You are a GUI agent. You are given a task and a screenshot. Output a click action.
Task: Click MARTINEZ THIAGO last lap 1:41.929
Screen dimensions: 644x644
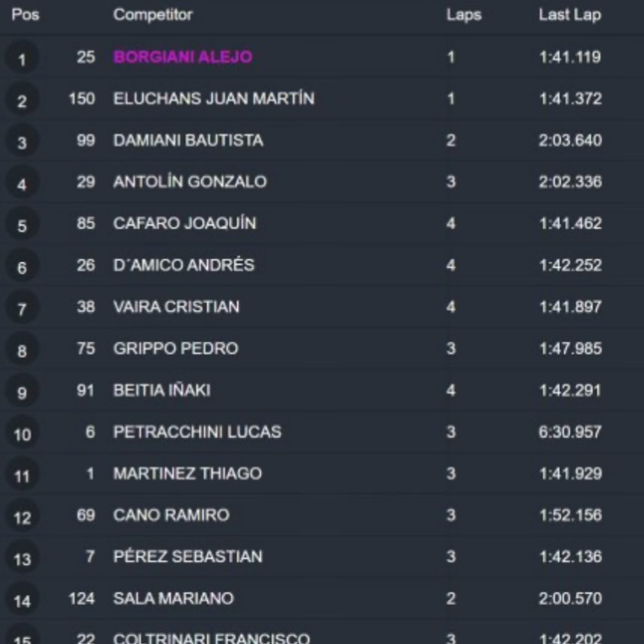coord(570,473)
